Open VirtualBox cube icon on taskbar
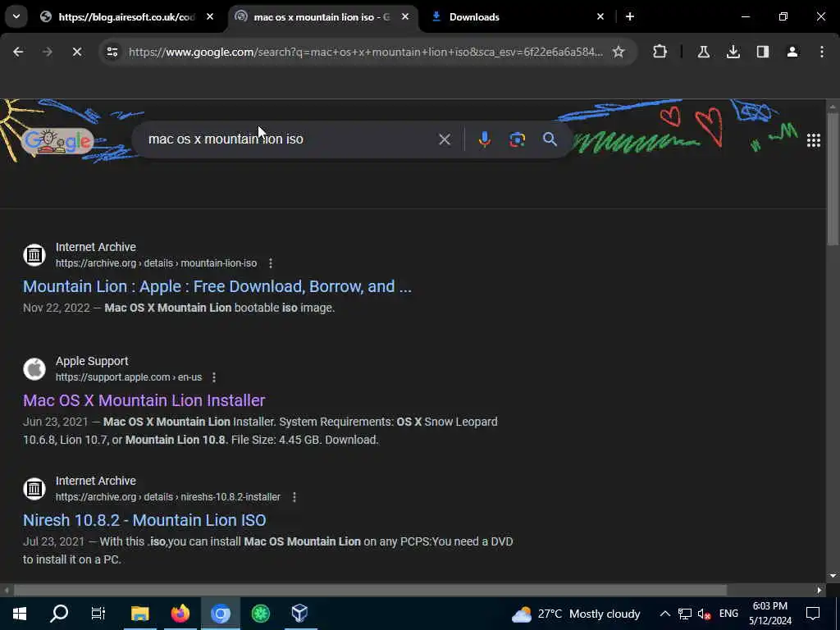 (300, 614)
